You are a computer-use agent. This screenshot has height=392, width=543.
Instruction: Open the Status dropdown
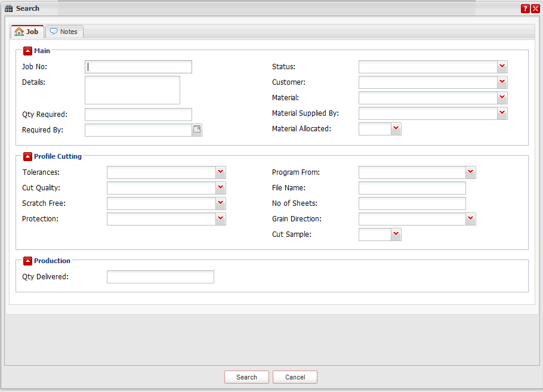(x=502, y=67)
